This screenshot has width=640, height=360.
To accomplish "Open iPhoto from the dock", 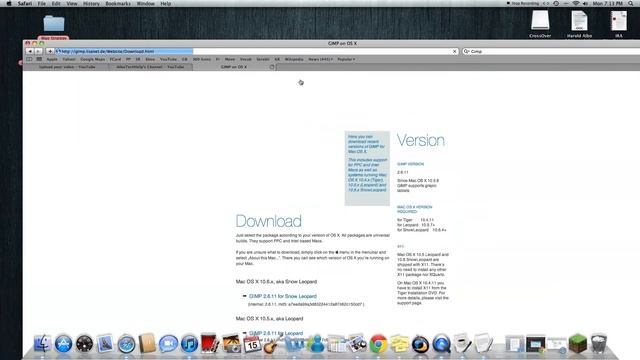I will (231, 344).
